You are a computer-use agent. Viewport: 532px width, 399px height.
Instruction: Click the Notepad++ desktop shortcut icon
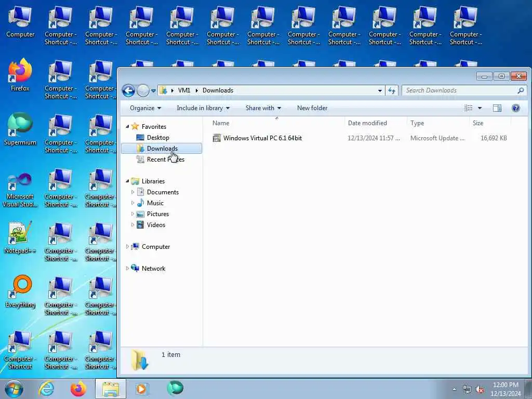[20, 233]
